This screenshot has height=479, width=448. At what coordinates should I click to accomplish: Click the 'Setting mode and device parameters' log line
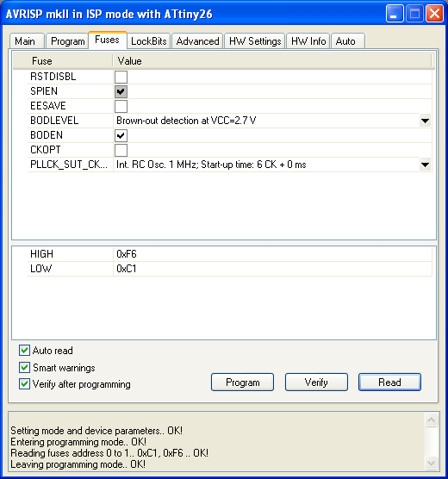coord(96,431)
